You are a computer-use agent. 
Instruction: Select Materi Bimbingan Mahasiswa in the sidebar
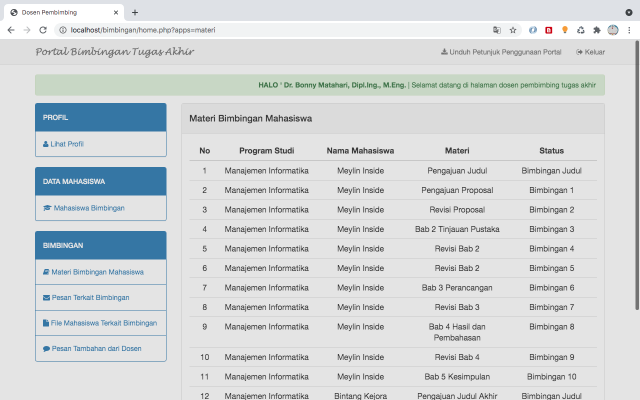97,272
